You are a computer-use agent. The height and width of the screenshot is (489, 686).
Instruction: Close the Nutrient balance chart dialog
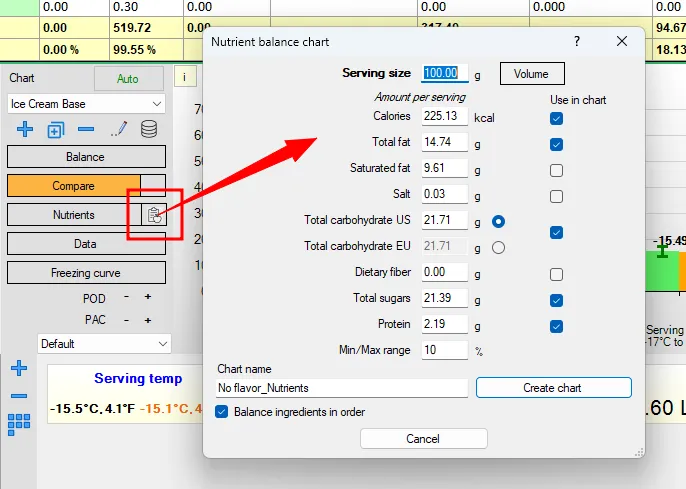point(622,42)
